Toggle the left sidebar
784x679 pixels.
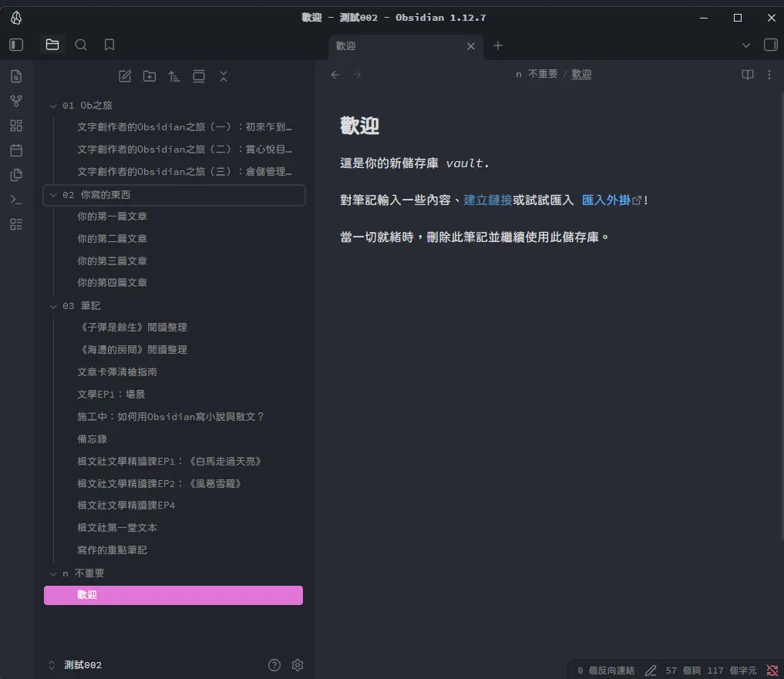[x=16, y=45]
